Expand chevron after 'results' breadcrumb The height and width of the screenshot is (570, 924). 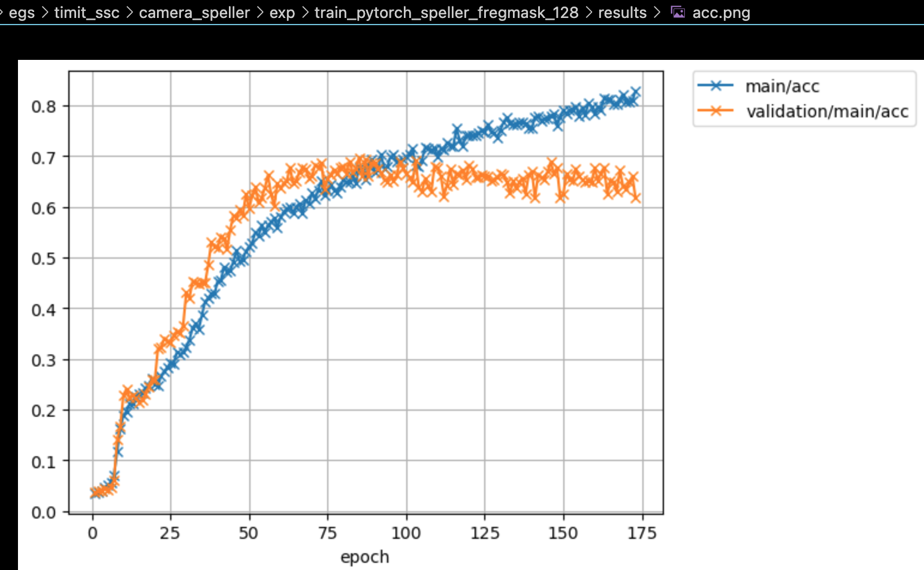click(657, 13)
